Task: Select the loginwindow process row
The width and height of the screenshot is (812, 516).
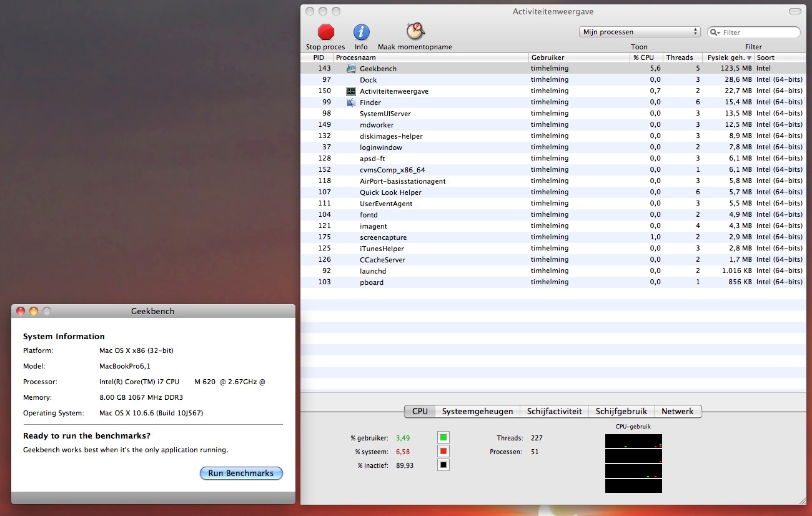Action: pos(553,147)
